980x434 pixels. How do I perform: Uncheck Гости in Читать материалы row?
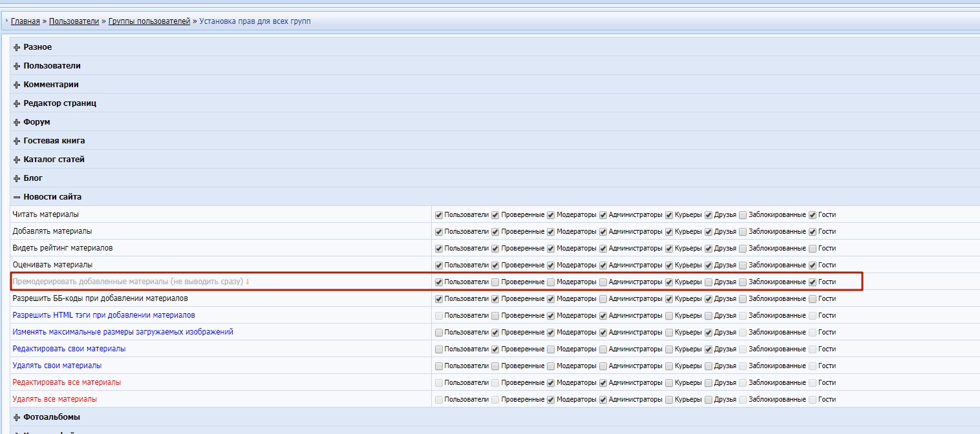813,214
